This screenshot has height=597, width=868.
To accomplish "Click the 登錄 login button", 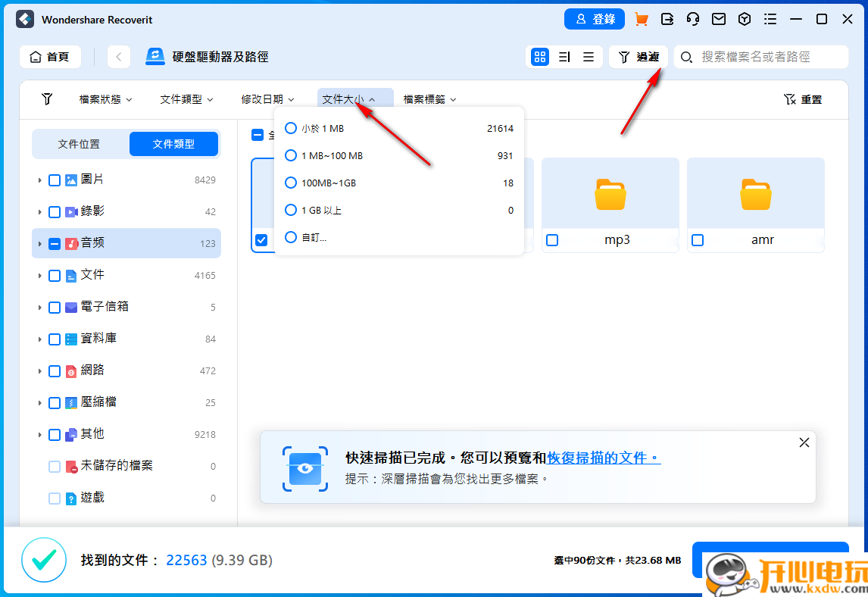I will [x=595, y=19].
